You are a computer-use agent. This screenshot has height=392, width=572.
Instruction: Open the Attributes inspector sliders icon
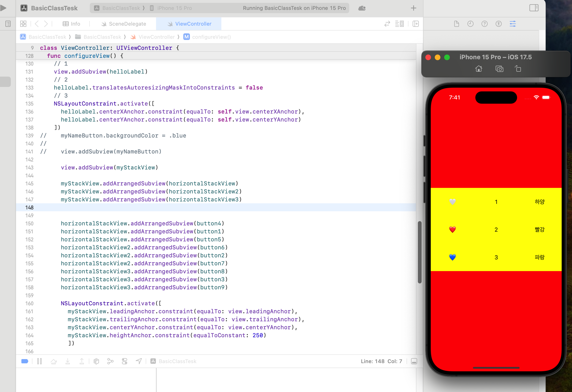[513, 24]
